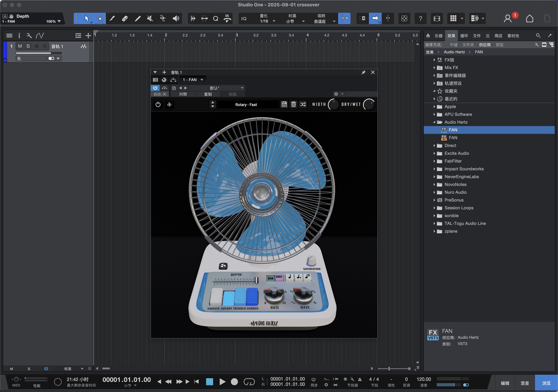
Task: Select the Listen speaker tool
Action: pos(176,19)
